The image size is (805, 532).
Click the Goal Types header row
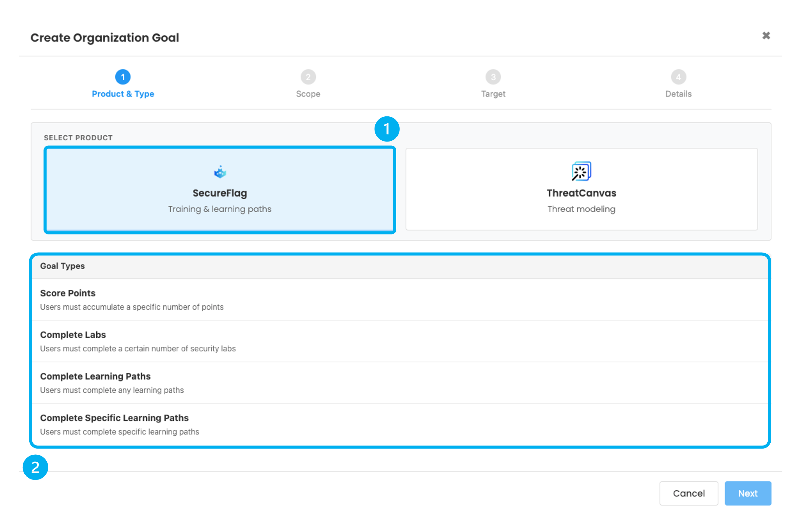[x=400, y=266]
